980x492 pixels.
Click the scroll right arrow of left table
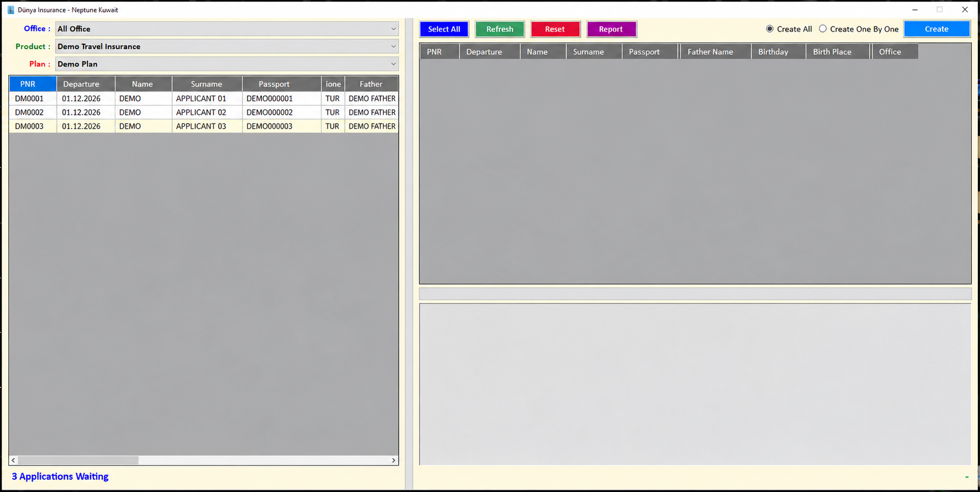394,460
